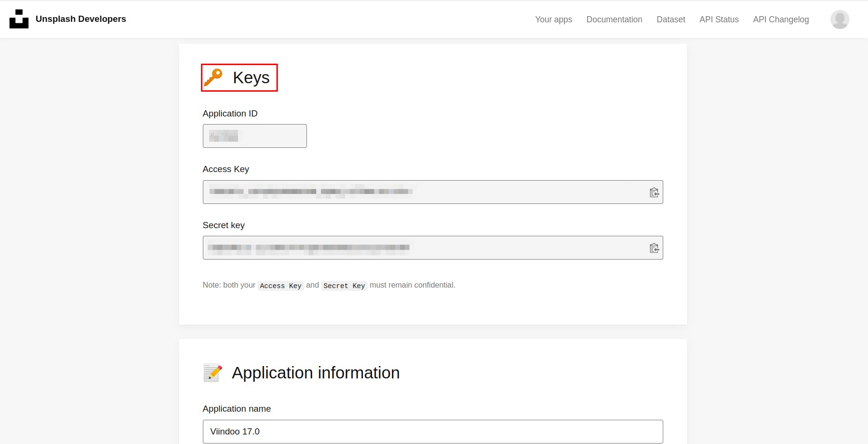Click the Unsplash Developers title
868x444 pixels.
pos(81,19)
